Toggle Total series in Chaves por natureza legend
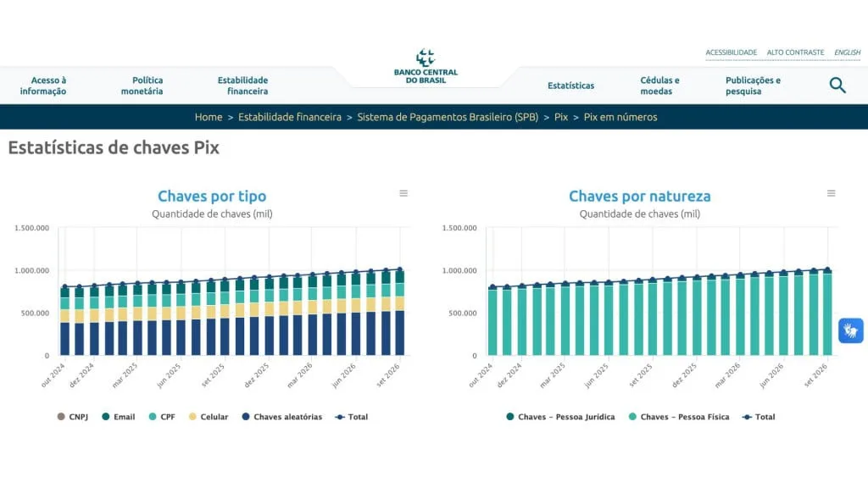Viewport: 868px width, 488px height. [759, 417]
